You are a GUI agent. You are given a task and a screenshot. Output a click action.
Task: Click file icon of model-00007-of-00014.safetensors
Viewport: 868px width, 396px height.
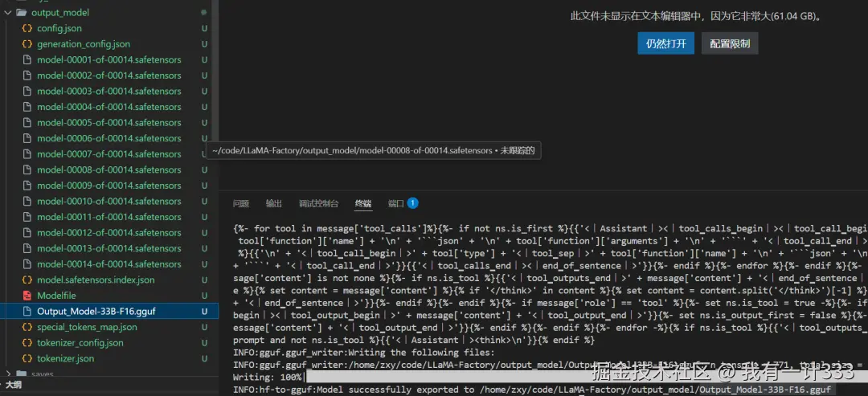point(26,153)
